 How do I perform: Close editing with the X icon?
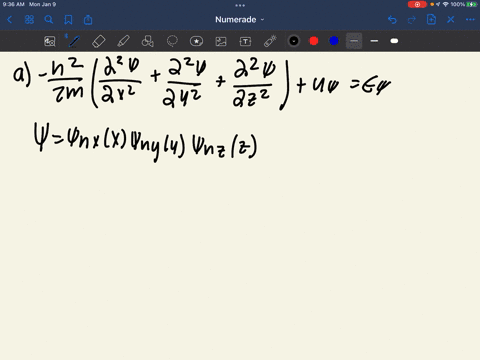[451, 20]
